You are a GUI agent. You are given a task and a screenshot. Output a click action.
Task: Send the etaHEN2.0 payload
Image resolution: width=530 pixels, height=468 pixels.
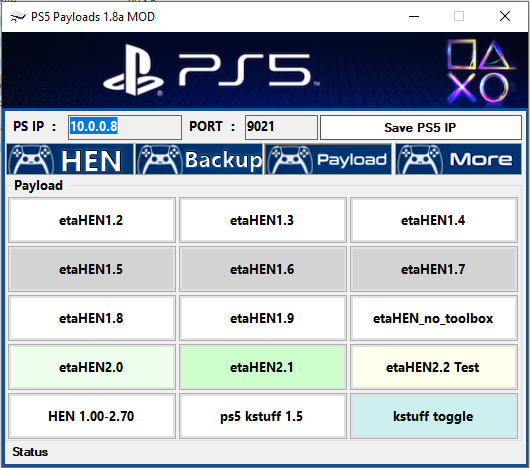pos(92,367)
